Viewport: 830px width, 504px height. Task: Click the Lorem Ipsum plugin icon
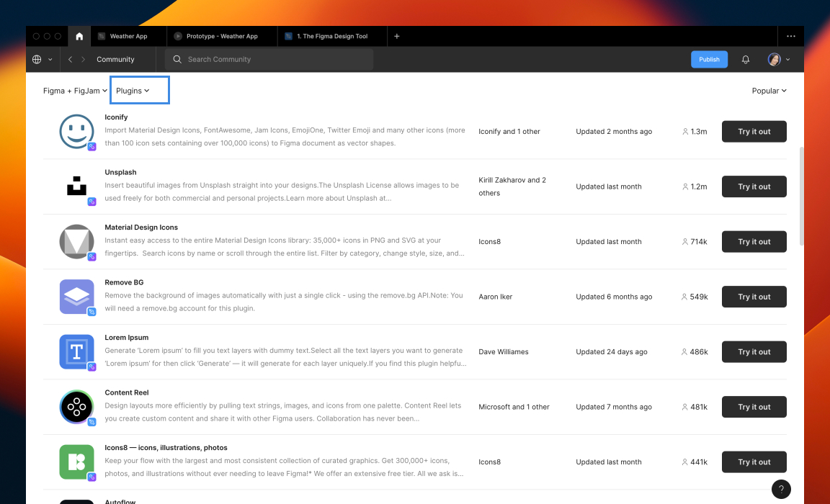pyautogui.click(x=77, y=351)
